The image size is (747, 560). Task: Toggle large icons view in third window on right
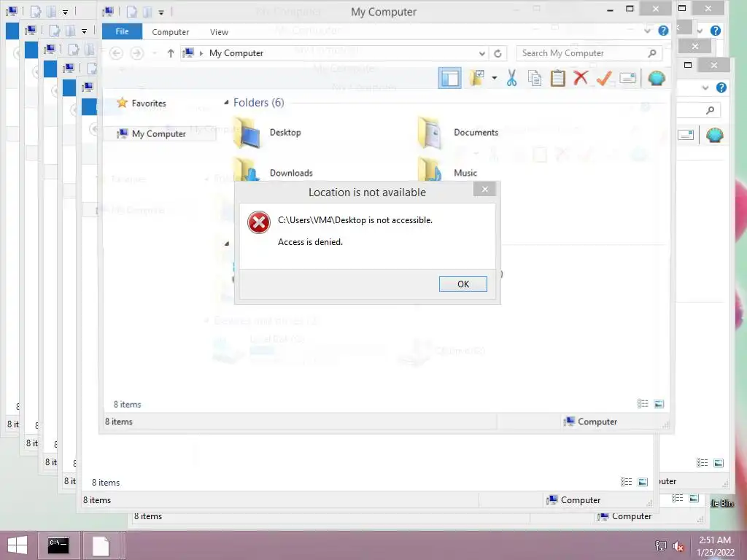click(x=719, y=462)
